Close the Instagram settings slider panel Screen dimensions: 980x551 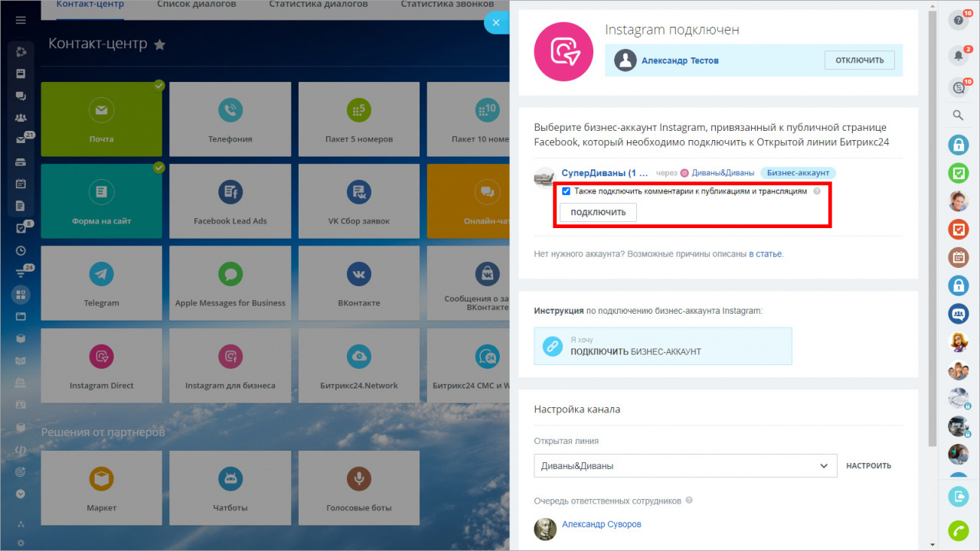(x=496, y=23)
